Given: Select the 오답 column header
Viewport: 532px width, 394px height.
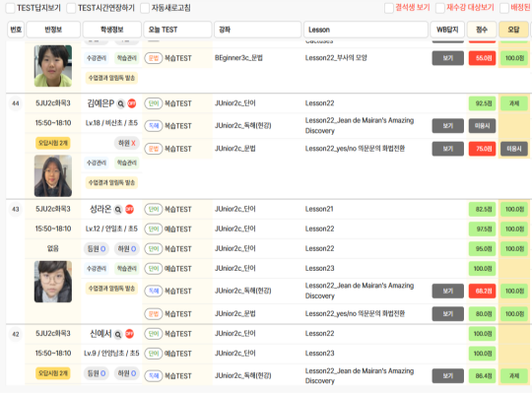Looking at the screenshot, I should click(x=513, y=30).
